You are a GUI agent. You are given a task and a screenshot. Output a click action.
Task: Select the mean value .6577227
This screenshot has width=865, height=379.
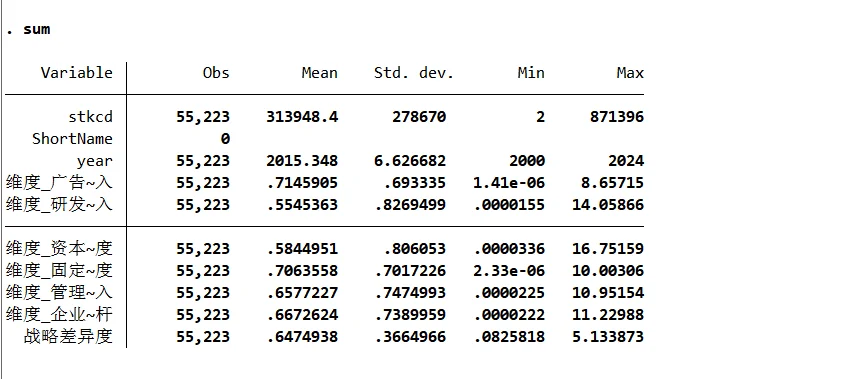tap(302, 292)
